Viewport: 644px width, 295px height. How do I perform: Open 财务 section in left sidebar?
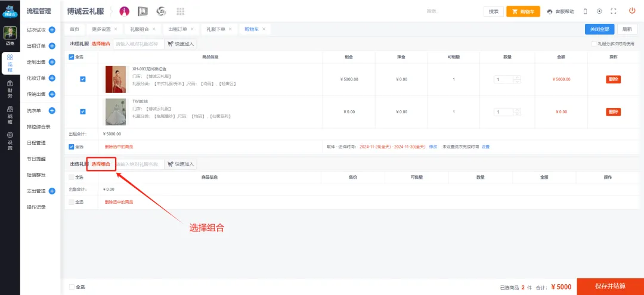[x=10, y=91]
